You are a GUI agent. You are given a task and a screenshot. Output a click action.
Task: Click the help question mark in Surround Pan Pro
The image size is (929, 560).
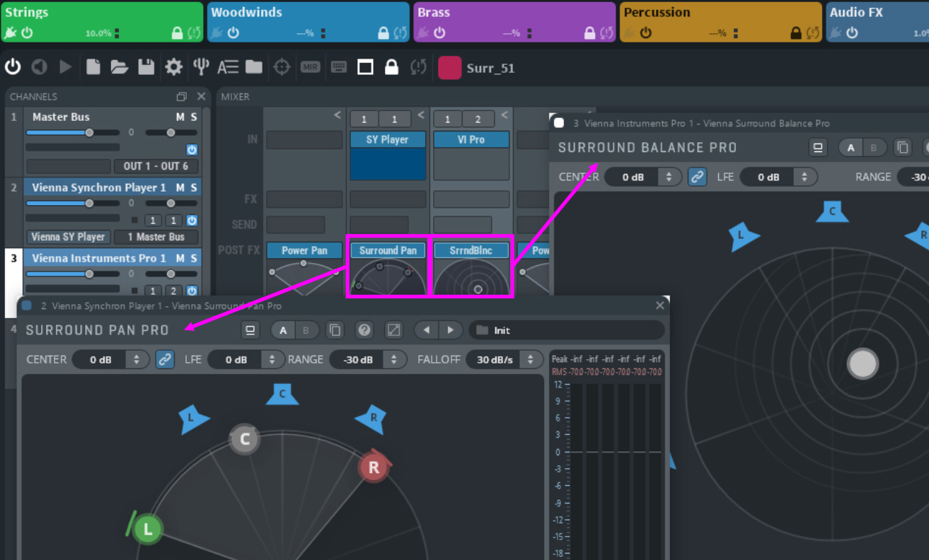click(x=364, y=330)
